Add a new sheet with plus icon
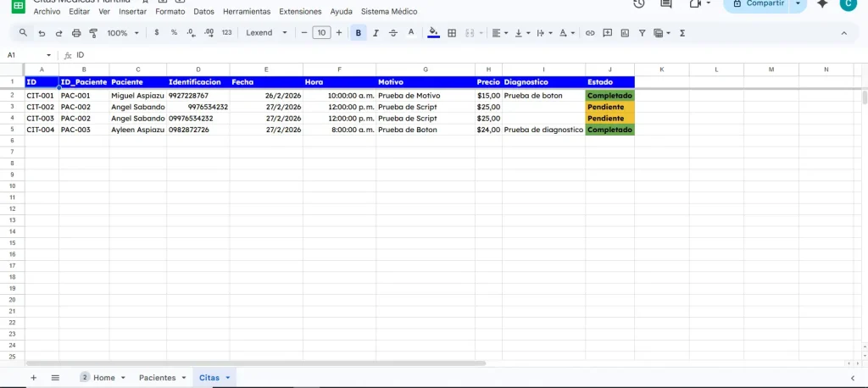 coord(33,378)
